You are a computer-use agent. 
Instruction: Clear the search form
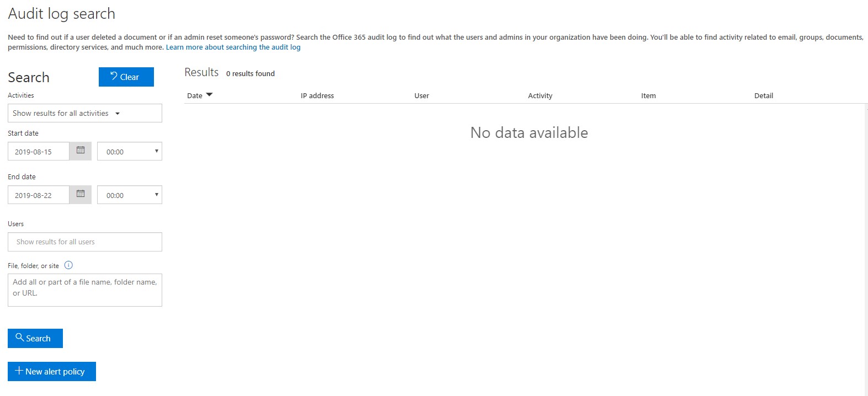coord(126,77)
